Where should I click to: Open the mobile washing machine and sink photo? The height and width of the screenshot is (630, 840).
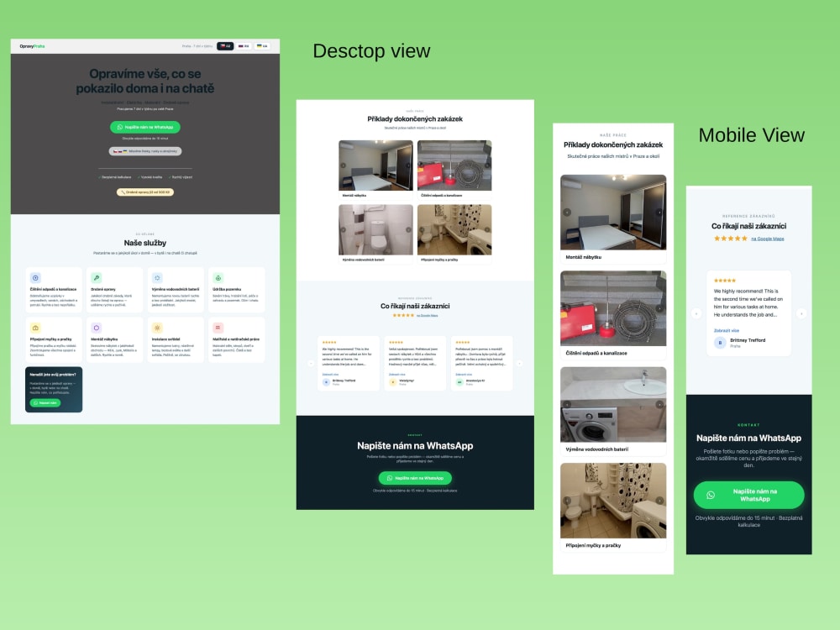click(613, 405)
